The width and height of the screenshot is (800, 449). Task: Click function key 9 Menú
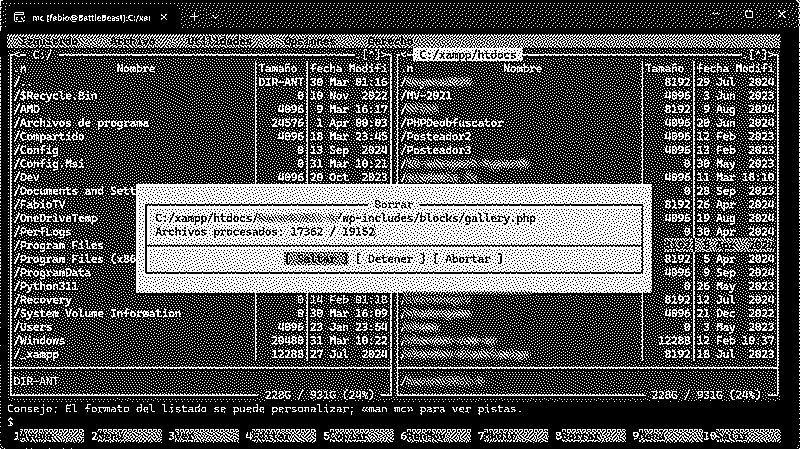tap(668, 436)
